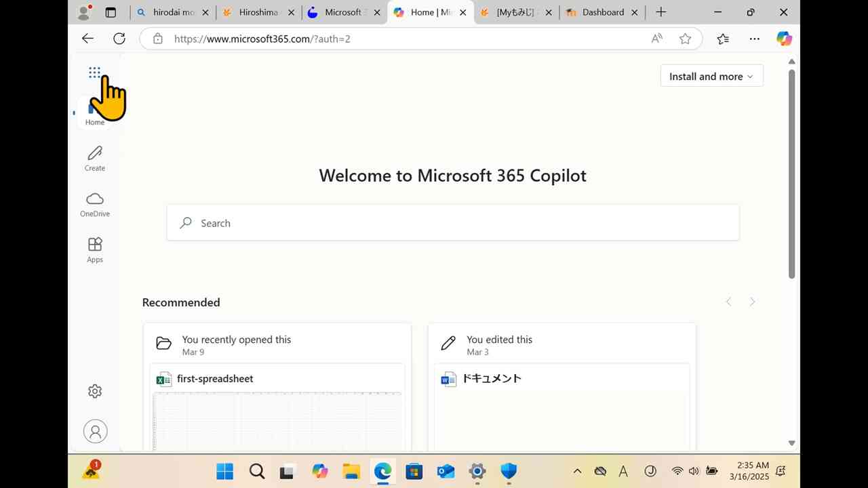Open the first-spreadsheet Excel file

[215, 379]
